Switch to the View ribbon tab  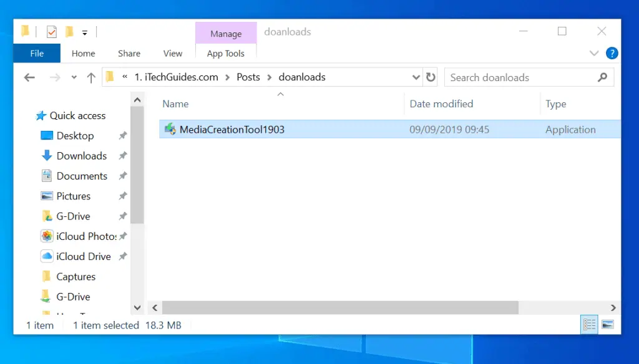click(173, 54)
